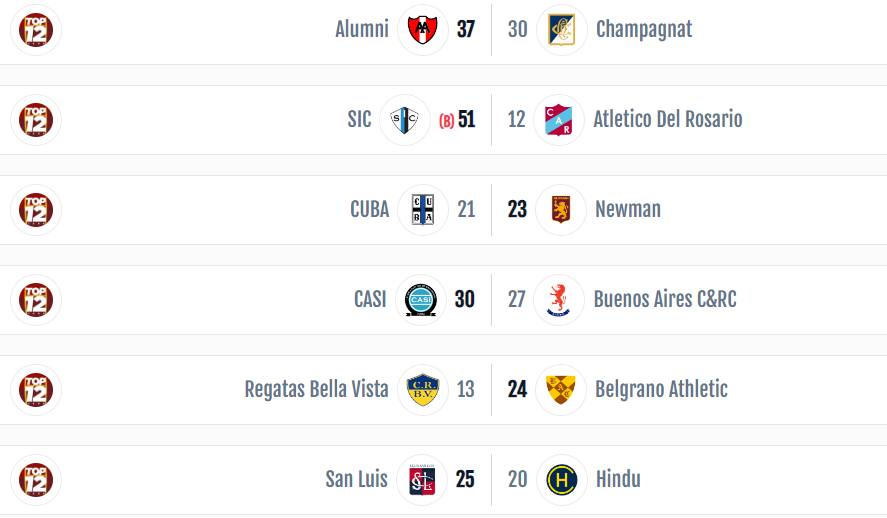The height and width of the screenshot is (518, 887).
Task: Click the Regatas Bella Vista C.R.B.V. shield
Action: tap(423, 389)
